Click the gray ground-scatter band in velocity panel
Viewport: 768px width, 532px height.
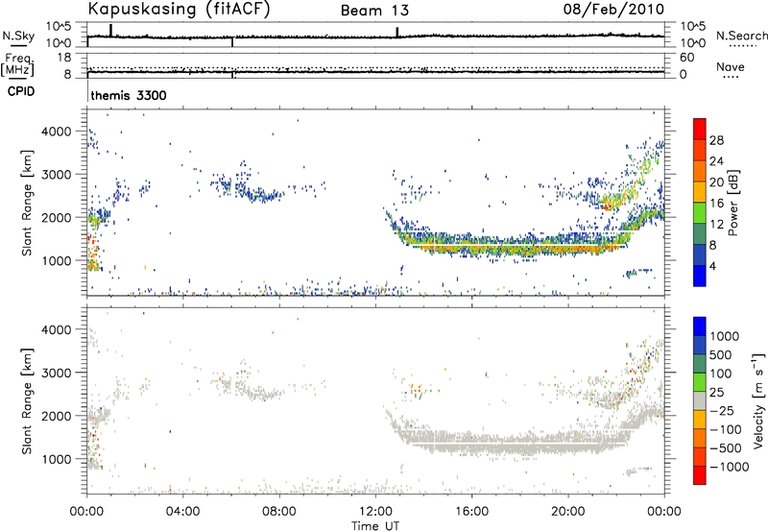[x=510, y=444]
